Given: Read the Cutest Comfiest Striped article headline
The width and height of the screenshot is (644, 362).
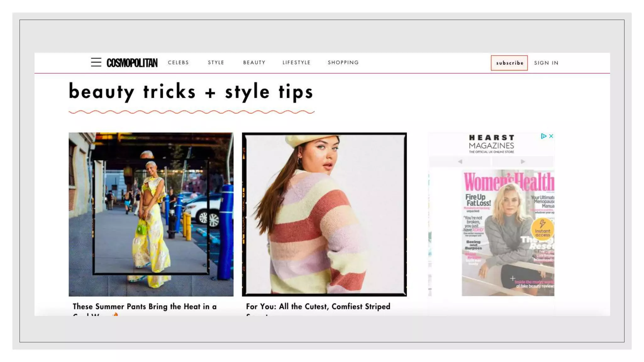Looking at the screenshot, I should [x=318, y=307].
